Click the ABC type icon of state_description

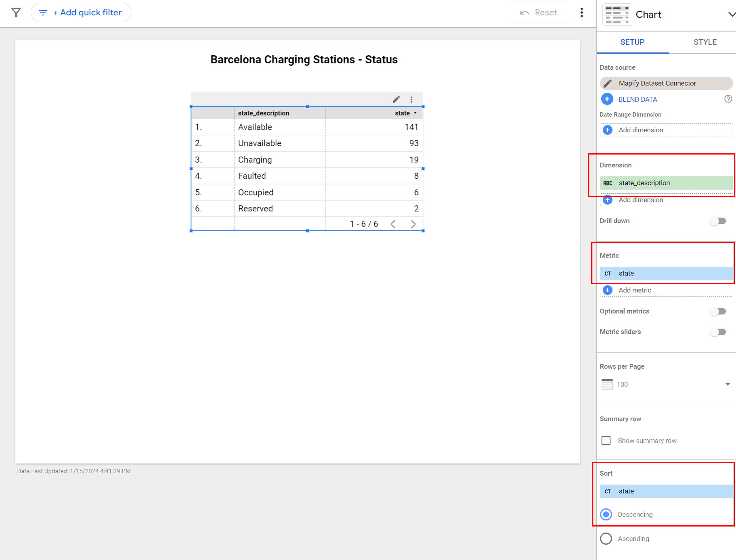(x=608, y=183)
